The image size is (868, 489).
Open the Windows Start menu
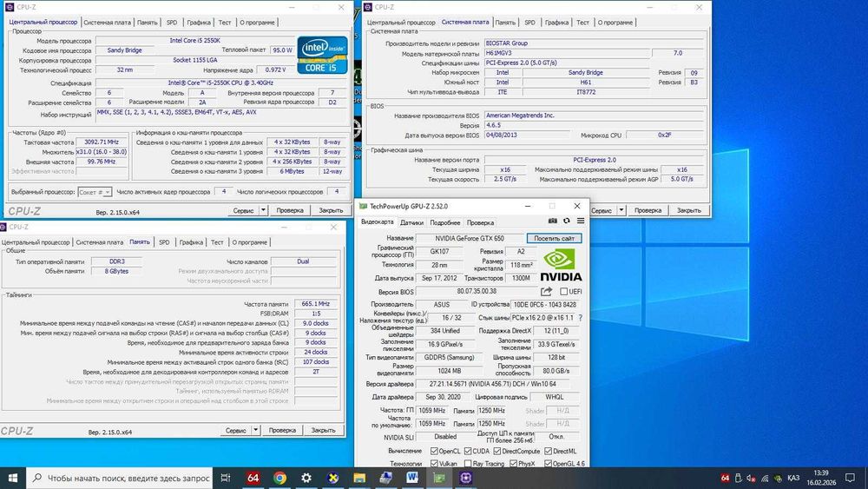[13, 478]
